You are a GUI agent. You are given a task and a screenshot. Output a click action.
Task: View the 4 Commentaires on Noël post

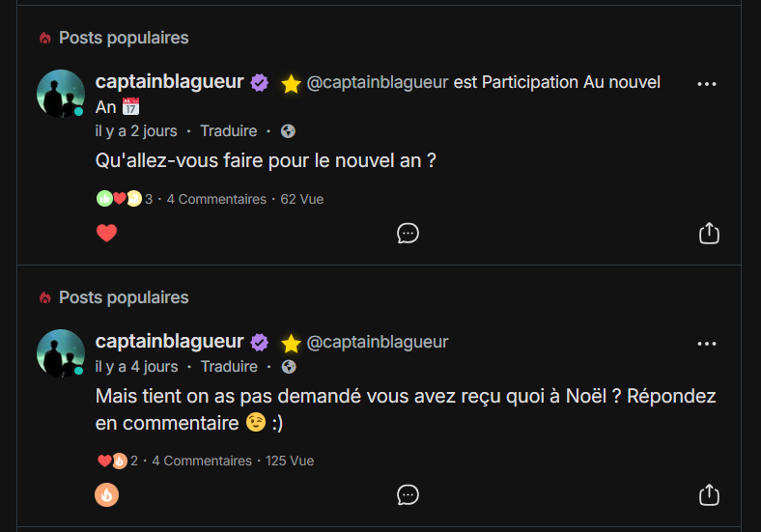pos(202,461)
